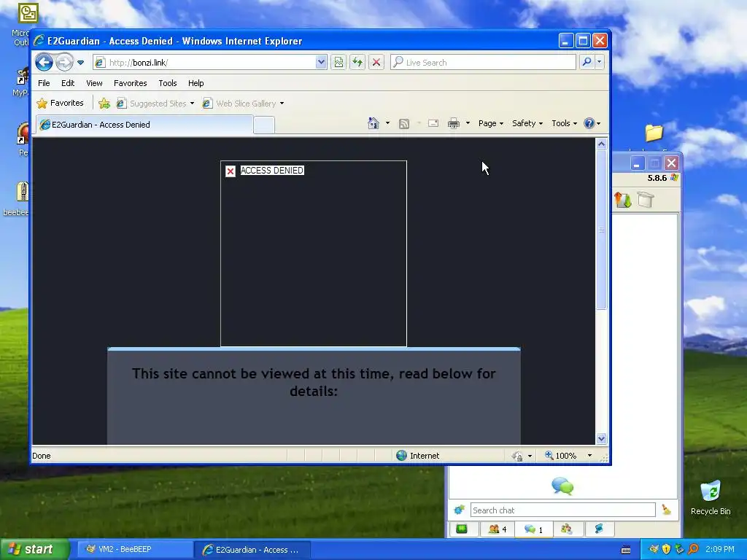Viewport: 747px width, 560px height.
Task: Click the zoom level 100% button
Action: click(561, 456)
